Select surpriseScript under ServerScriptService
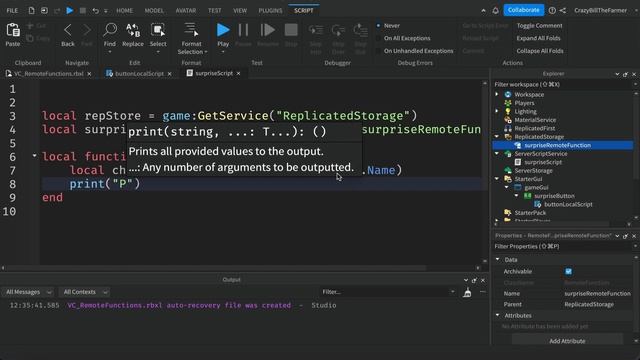The height and width of the screenshot is (360, 640). [543, 162]
